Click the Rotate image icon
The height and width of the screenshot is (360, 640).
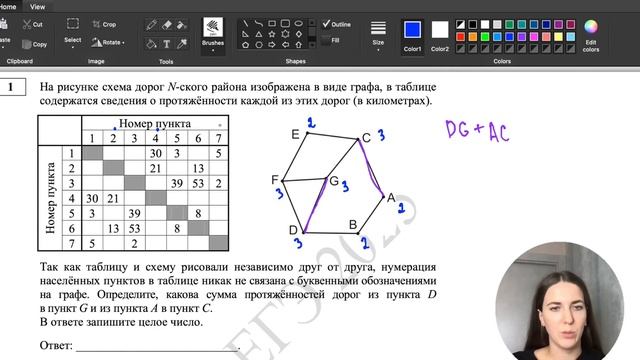97,42
